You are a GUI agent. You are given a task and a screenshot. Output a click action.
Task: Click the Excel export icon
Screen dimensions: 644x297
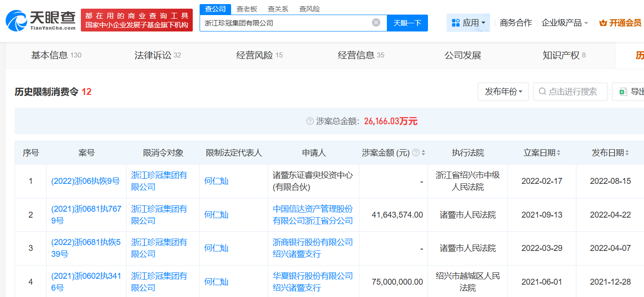click(x=623, y=92)
